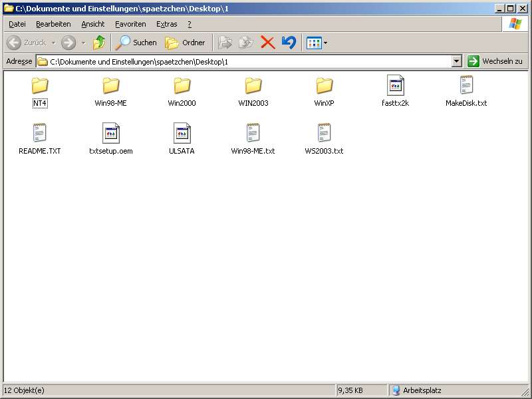This screenshot has width=532, height=399.
Task: Click the Win98-ME folder name label
Action: (x=111, y=103)
